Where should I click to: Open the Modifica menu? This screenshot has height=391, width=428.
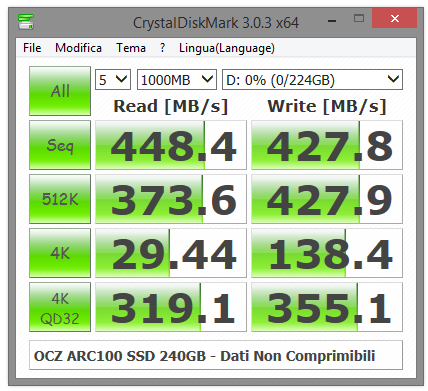(x=78, y=48)
